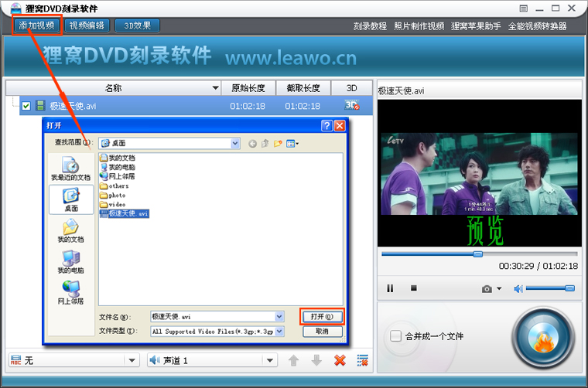Pause the video preview
The height and width of the screenshot is (388, 588).
click(390, 288)
